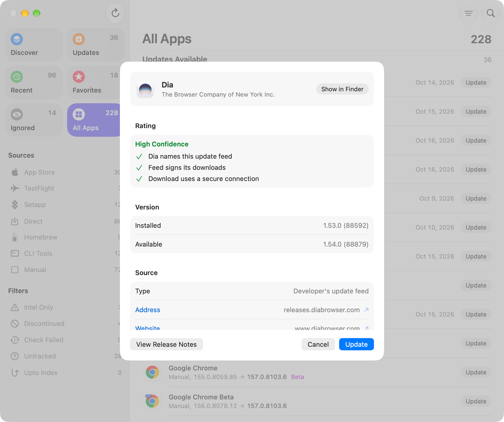Click the Updates Available section header
The height and width of the screenshot is (422, 504).
(175, 59)
